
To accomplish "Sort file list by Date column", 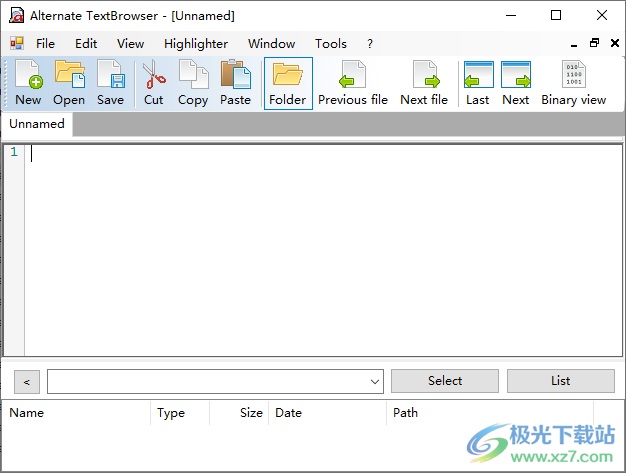I will (x=327, y=413).
